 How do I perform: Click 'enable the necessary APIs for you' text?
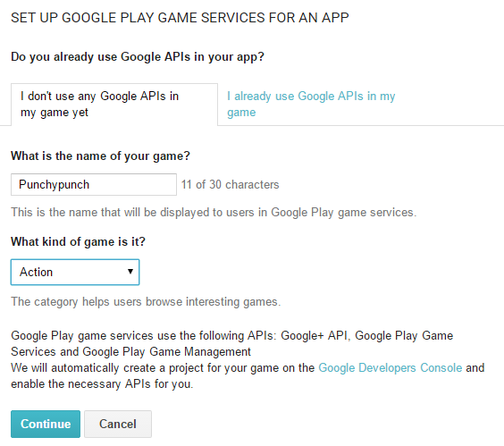pos(102,384)
